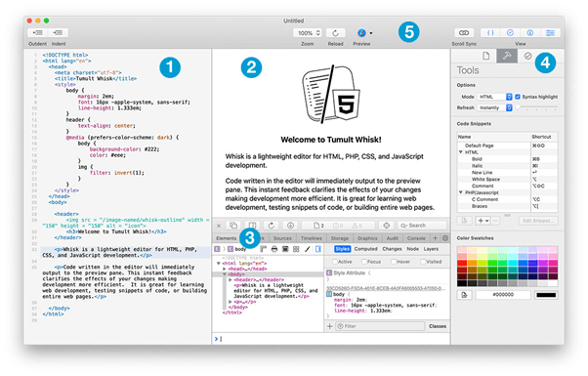
Task: Switch to the checkmark validation sidebar tab
Action: click(x=527, y=56)
